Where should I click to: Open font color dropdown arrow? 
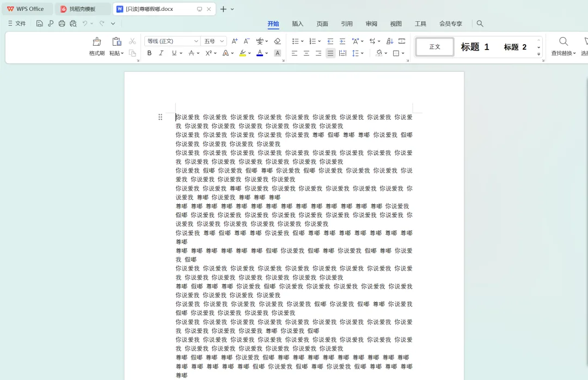267,53
